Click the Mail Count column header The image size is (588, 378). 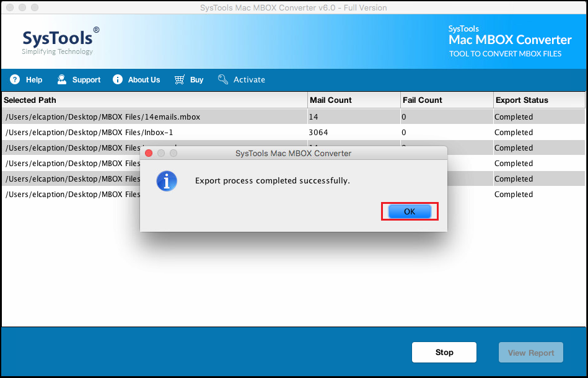coord(354,100)
